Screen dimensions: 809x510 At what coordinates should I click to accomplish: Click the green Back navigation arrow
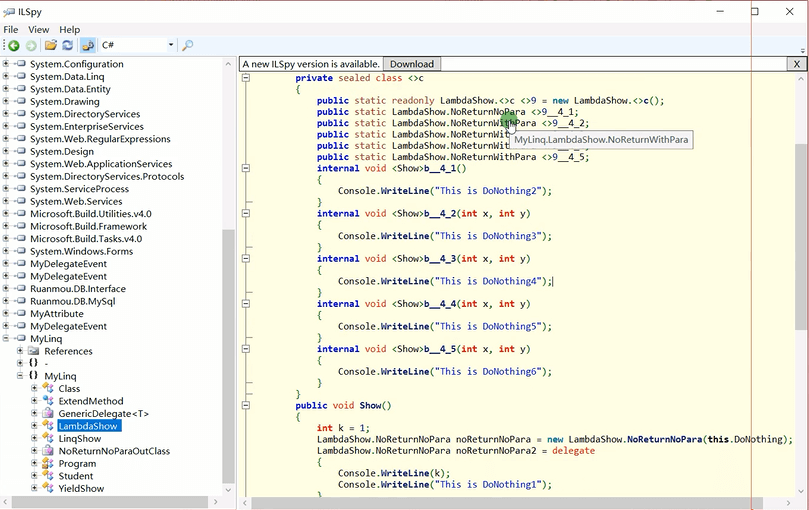pos(13,46)
